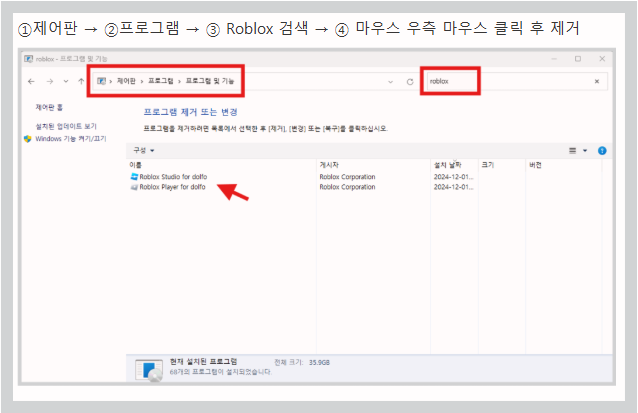The width and height of the screenshot is (638, 413).
Task: Sort by 이름 column header
Action: click(x=135, y=165)
